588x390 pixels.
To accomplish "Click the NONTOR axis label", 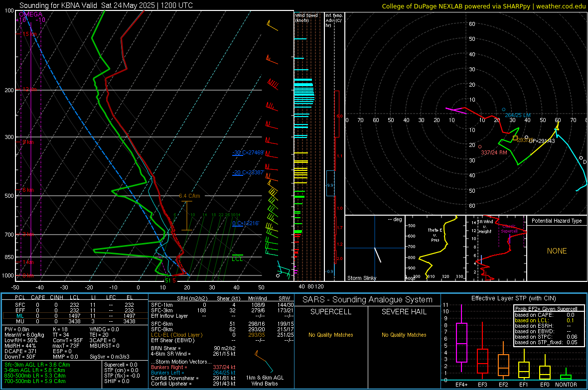I will click(566, 385).
